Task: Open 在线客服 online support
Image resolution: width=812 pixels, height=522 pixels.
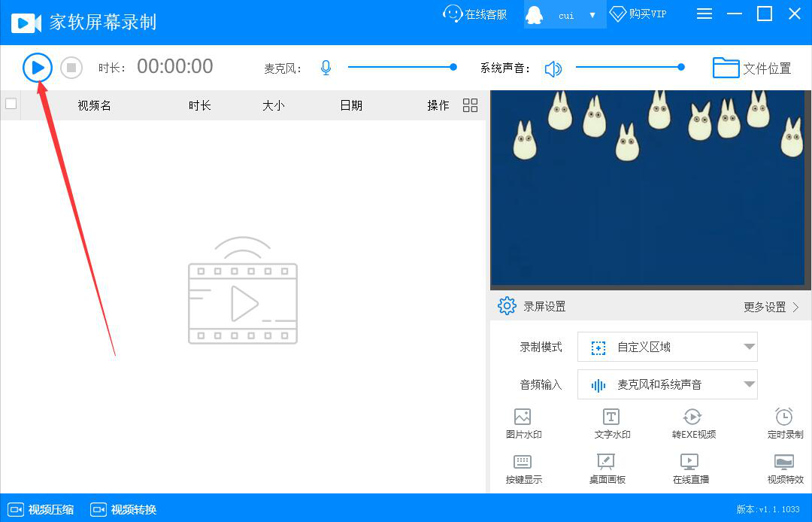Action: 475,14
